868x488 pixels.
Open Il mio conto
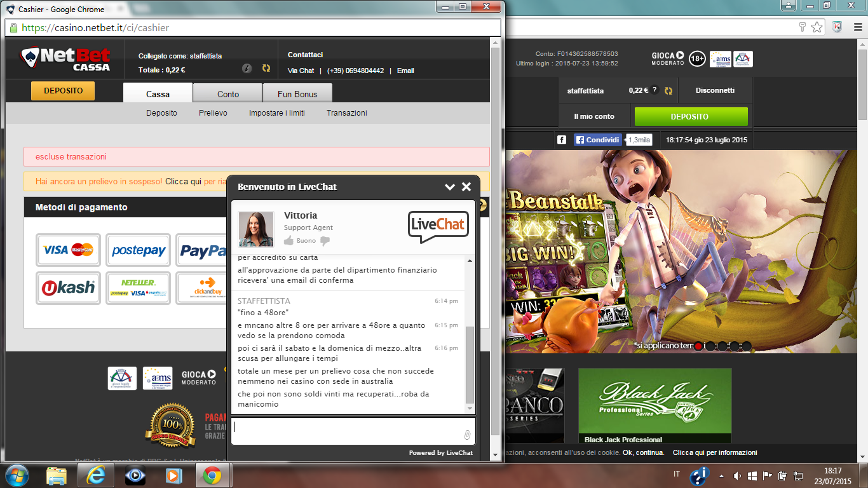tap(594, 117)
